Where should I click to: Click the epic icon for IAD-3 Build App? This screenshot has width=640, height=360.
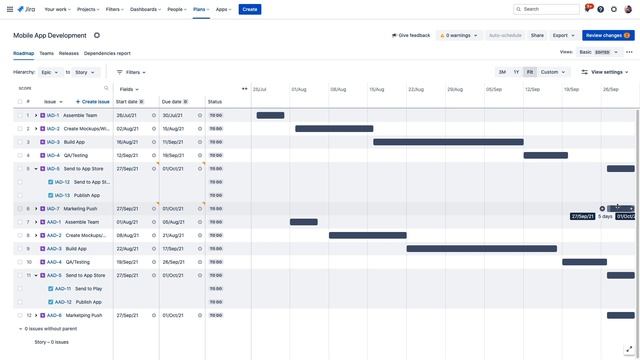tap(42, 142)
